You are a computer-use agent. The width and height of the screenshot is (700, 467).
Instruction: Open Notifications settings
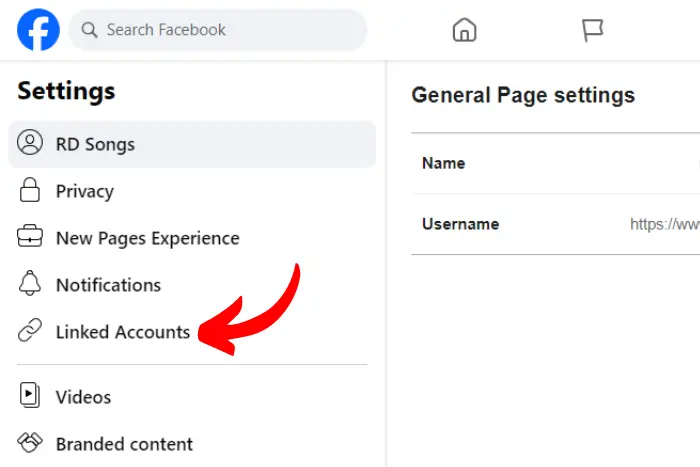click(192, 285)
